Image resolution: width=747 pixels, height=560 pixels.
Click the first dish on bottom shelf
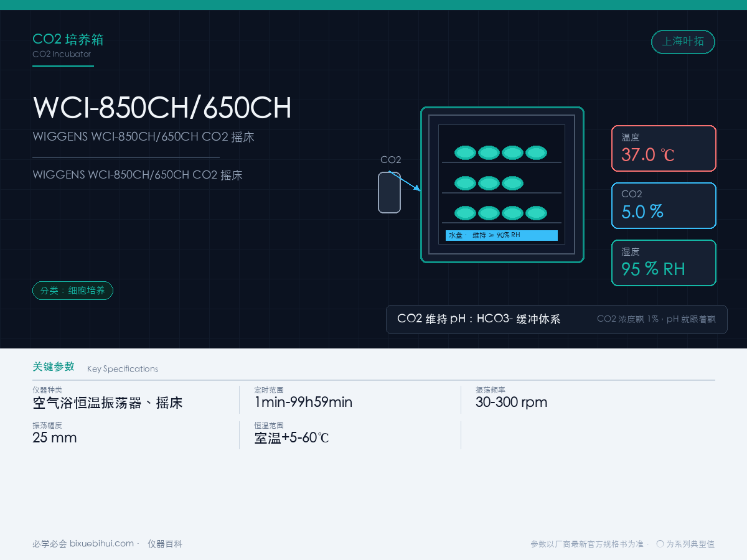coord(465,213)
